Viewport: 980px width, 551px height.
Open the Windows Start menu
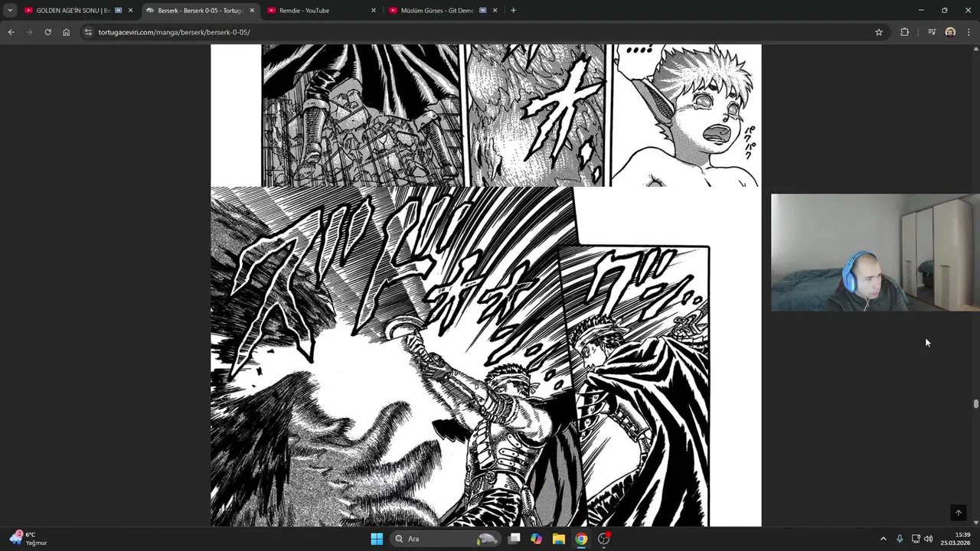pyautogui.click(x=377, y=539)
